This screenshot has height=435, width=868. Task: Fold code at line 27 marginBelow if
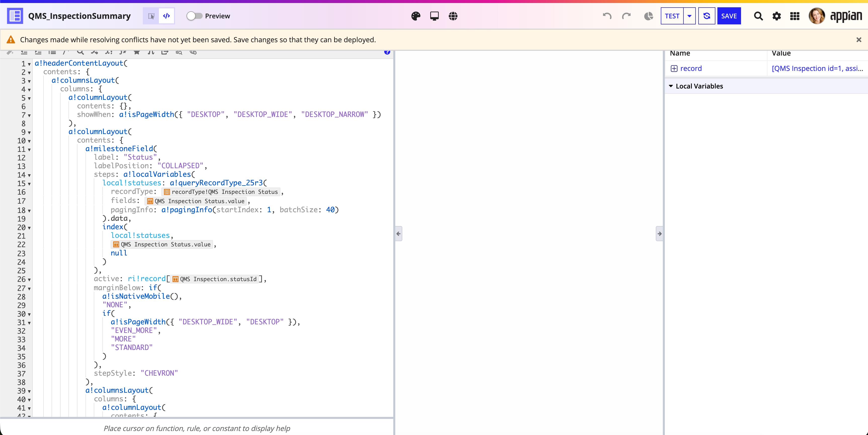click(29, 289)
